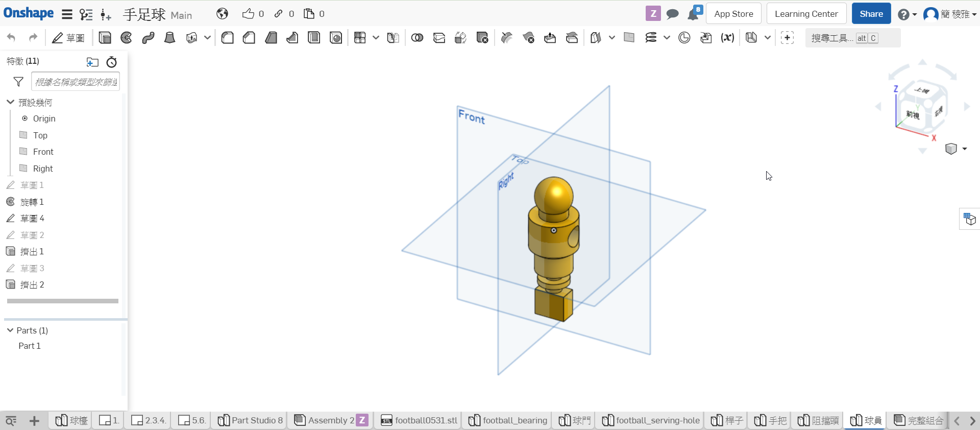Expand the pattern tool dropdown arrow

click(376, 38)
